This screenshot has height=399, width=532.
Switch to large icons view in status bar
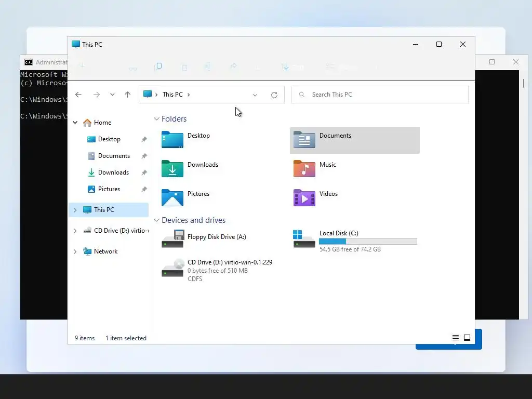(x=467, y=338)
